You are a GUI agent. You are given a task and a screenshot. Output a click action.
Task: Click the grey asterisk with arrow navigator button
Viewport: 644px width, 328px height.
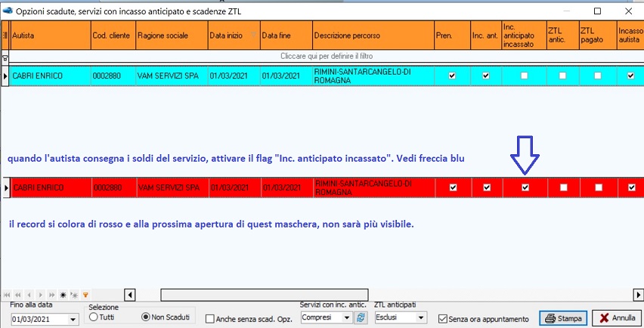tap(74, 295)
